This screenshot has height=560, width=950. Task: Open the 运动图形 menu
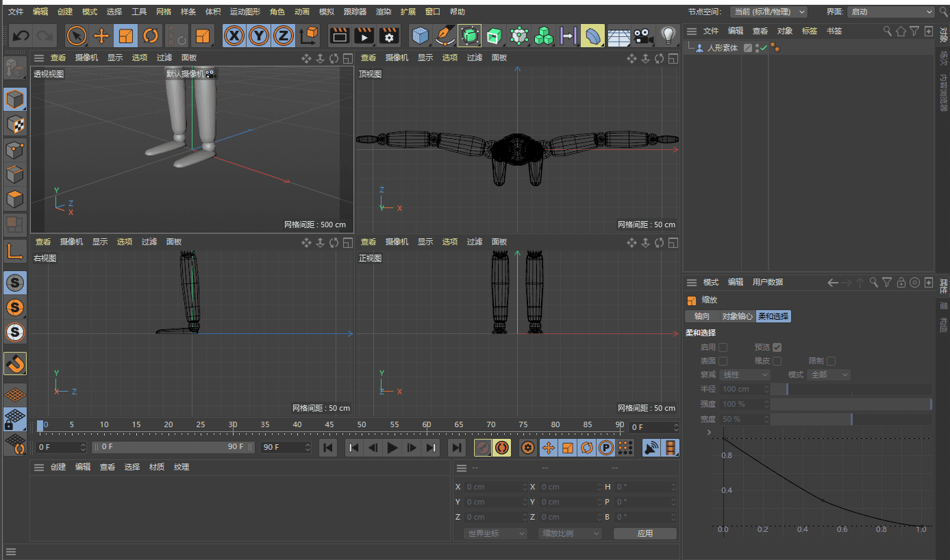[245, 12]
